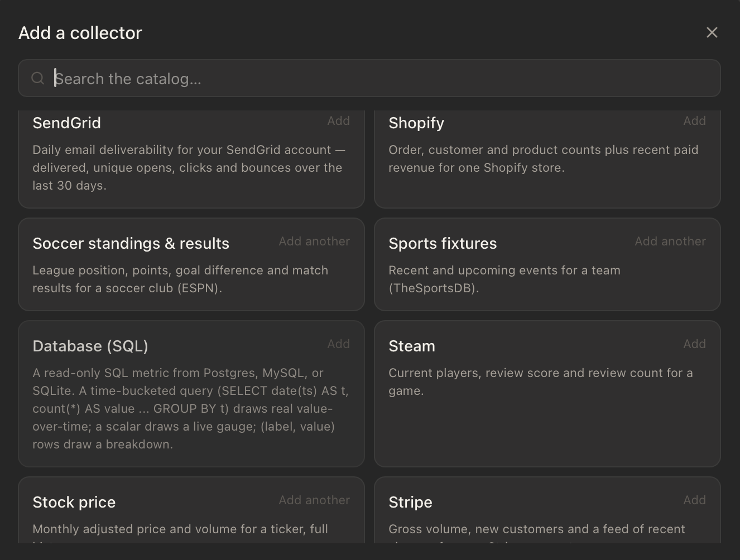Screen dimensions: 740x560
Task: Add the Shopify collector
Action: [694, 121]
